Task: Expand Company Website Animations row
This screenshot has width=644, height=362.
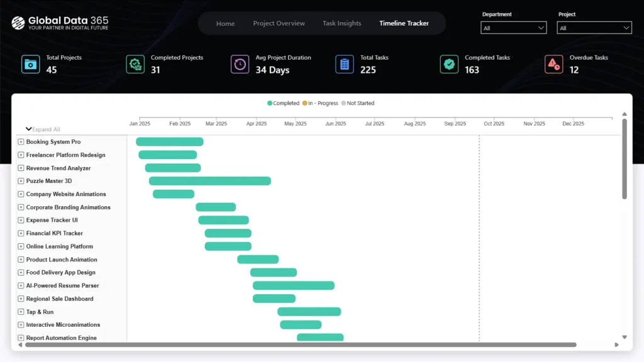Action: point(21,194)
